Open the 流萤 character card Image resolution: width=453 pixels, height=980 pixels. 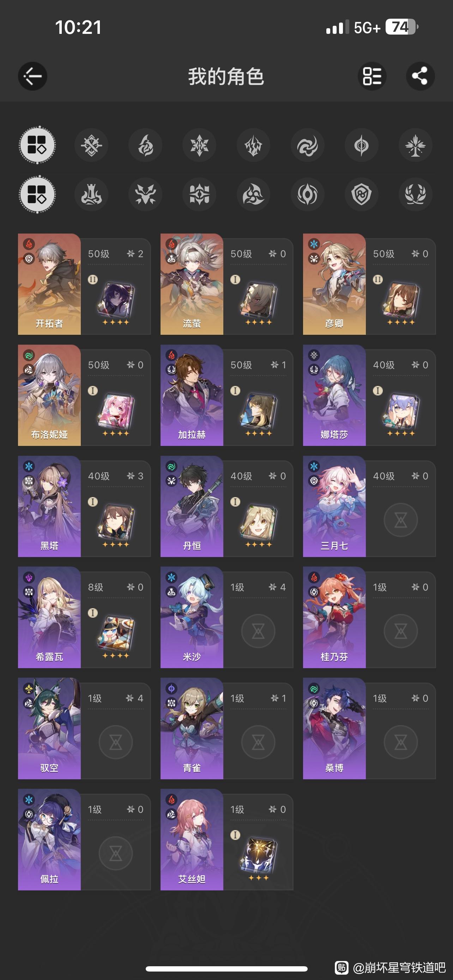pyautogui.click(x=227, y=284)
